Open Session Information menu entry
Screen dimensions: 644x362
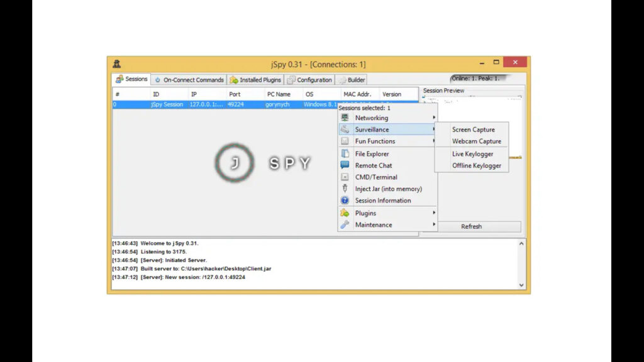[x=387, y=200]
